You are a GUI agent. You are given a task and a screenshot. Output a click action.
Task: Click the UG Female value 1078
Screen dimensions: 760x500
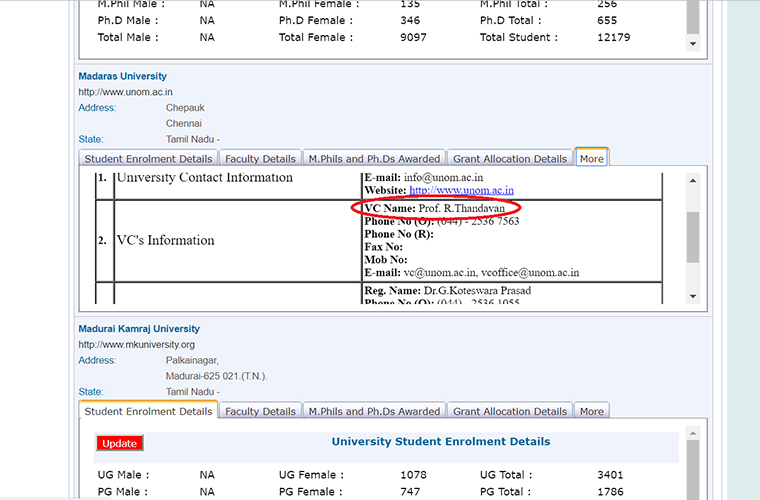click(x=413, y=475)
